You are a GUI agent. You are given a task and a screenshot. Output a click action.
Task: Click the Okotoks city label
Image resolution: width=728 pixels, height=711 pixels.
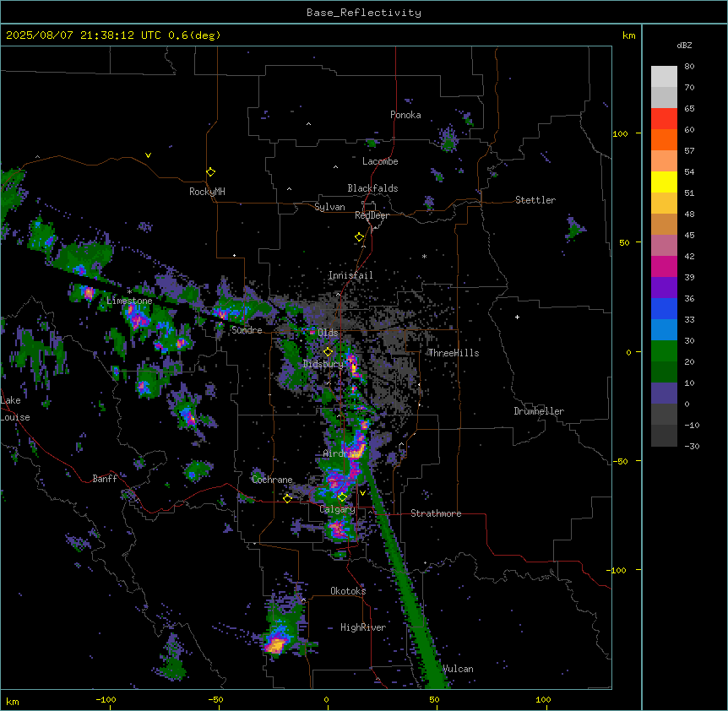coord(348,591)
